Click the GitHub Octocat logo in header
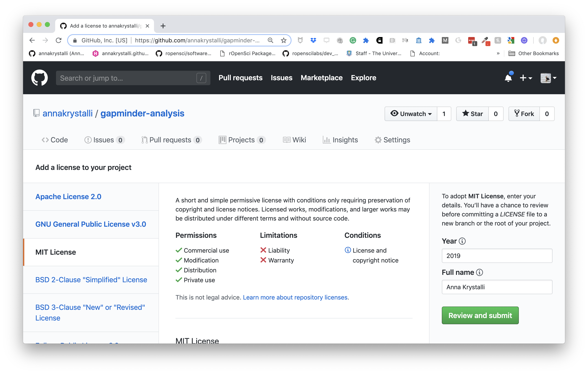 (x=39, y=78)
